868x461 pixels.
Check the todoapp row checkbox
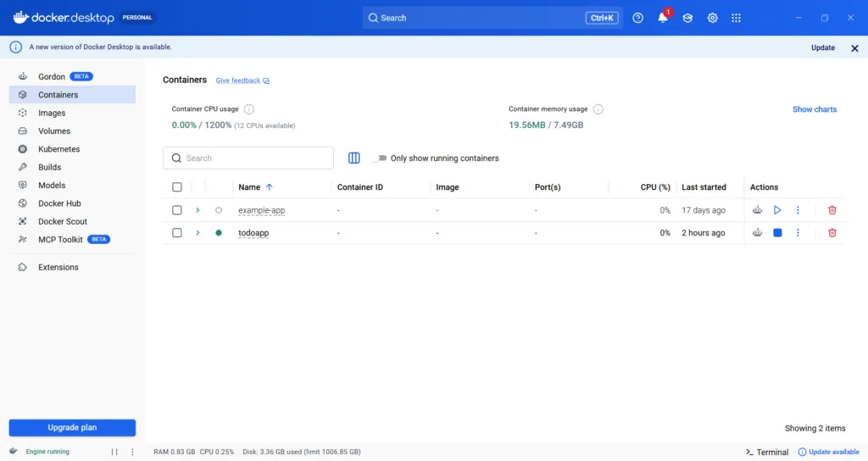point(177,233)
